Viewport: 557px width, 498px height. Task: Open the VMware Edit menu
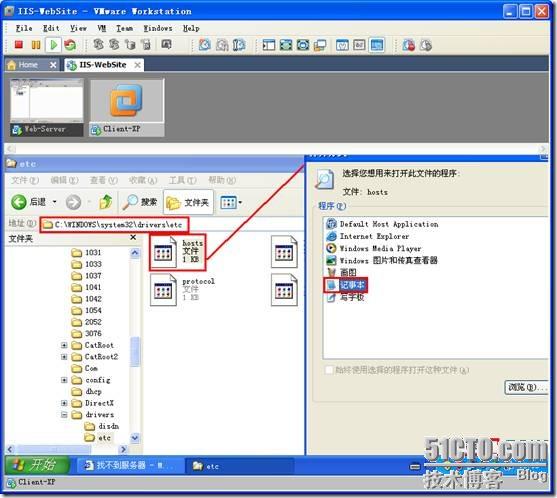point(51,28)
